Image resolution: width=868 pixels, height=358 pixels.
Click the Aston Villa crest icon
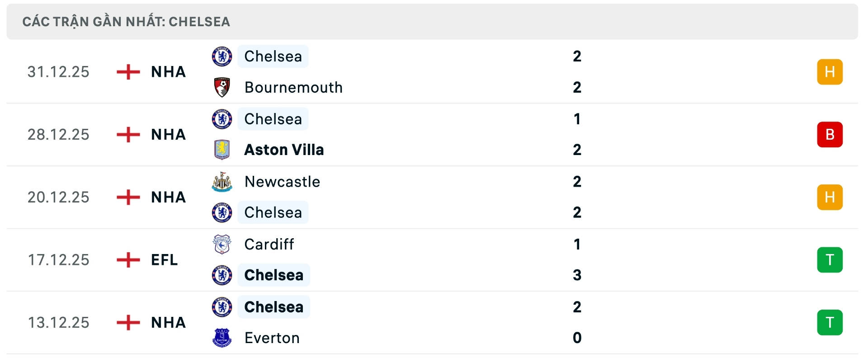(222, 150)
